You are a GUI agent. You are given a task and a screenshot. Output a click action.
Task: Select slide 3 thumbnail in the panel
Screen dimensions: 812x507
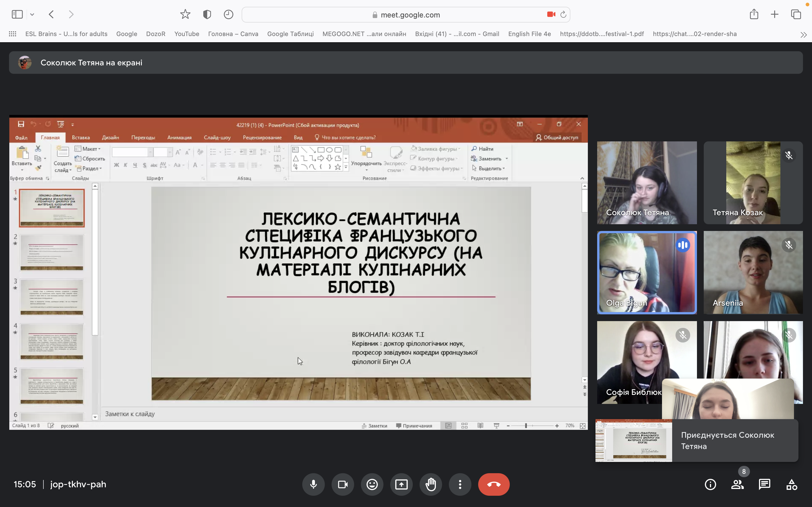52,297
